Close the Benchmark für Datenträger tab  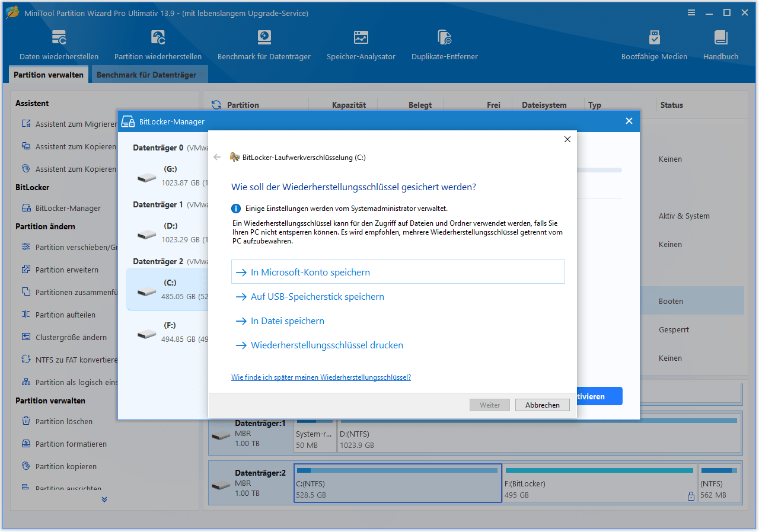202,74
